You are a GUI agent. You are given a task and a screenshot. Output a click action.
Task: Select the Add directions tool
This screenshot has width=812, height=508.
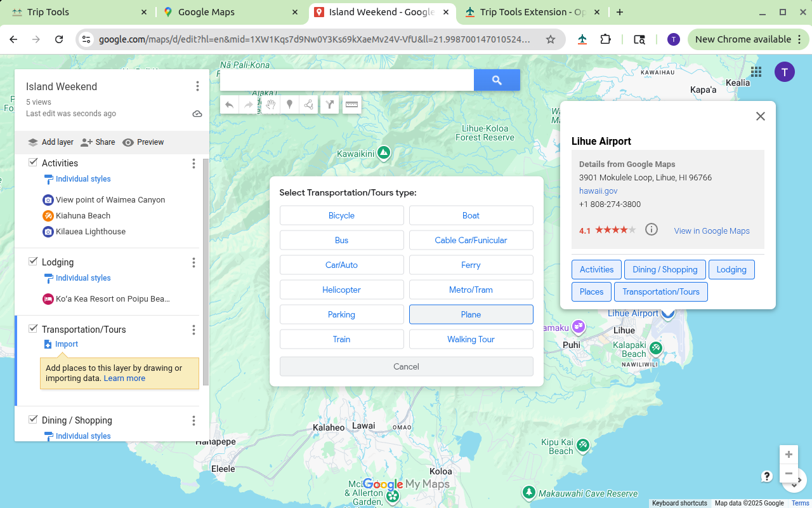(x=329, y=105)
